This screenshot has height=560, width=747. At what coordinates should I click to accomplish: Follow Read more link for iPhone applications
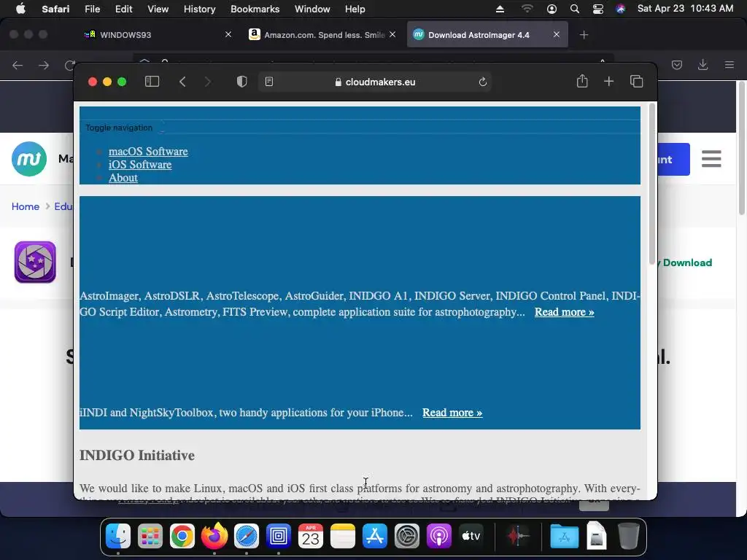pos(452,413)
